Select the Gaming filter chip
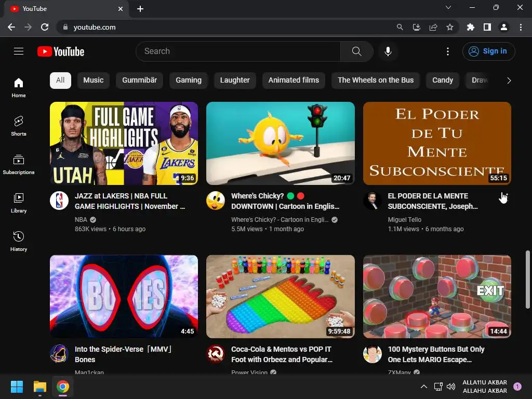This screenshot has height=399, width=532. click(188, 81)
